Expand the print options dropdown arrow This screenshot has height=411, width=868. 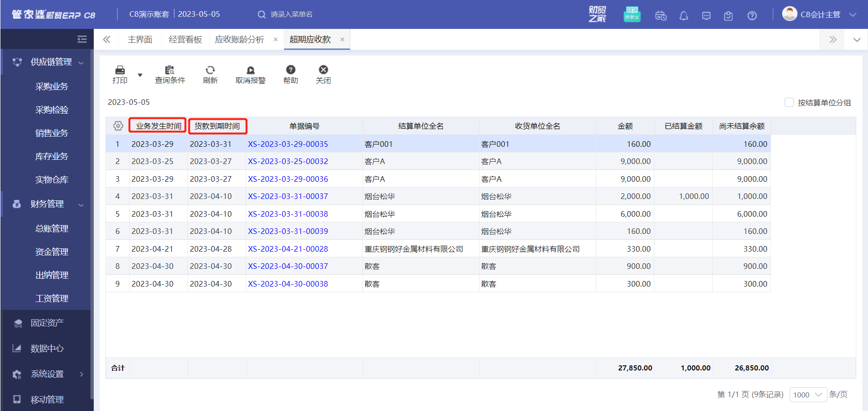[x=140, y=75]
